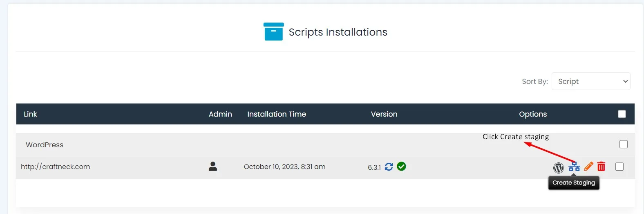
Task: Delete the craftneck.com installation with trash icon
Action: coord(601,166)
